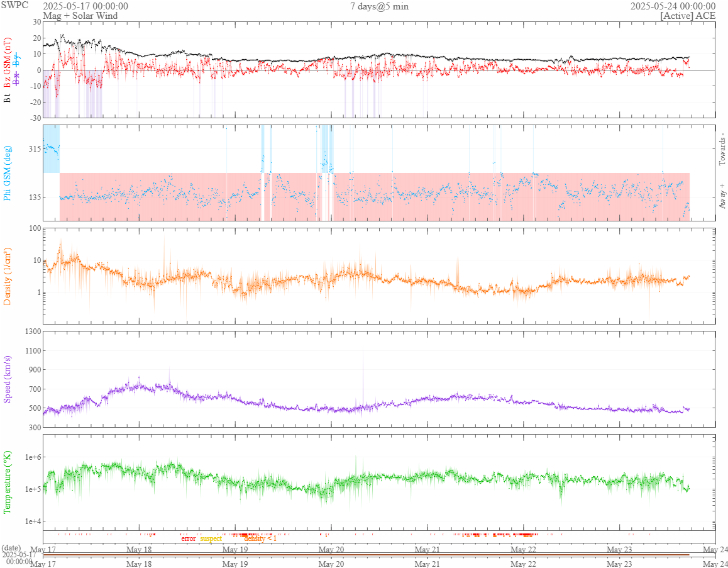The image size is (728, 568).
Task: Click the 'Towards -' sector label
Action: click(722, 150)
